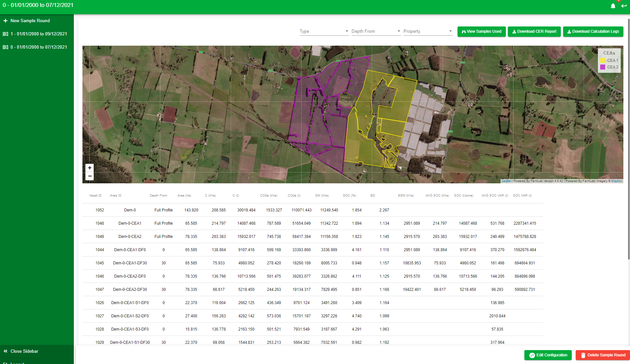Open New Sample Round in sidebar
This screenshot has width=630, height=364.
30,21
